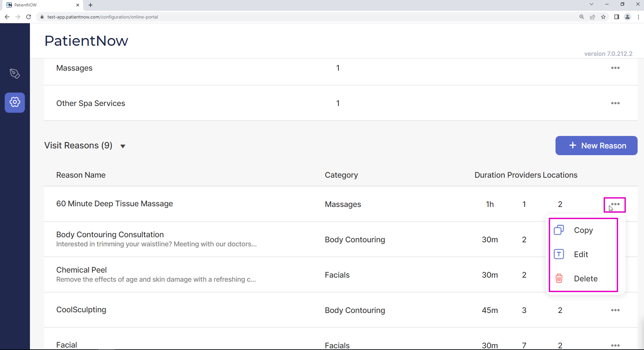Click the Delete trash icon in the context menu
The image size is (644, 350).
point(559,278)
